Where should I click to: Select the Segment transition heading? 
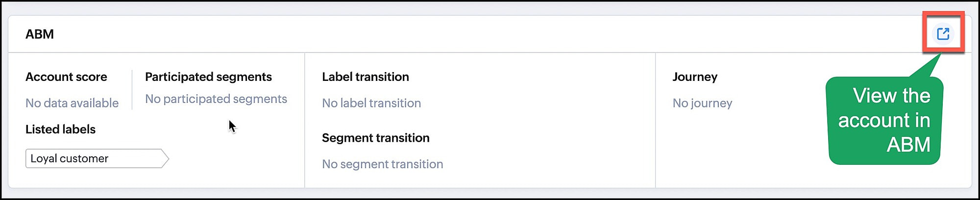376,138
